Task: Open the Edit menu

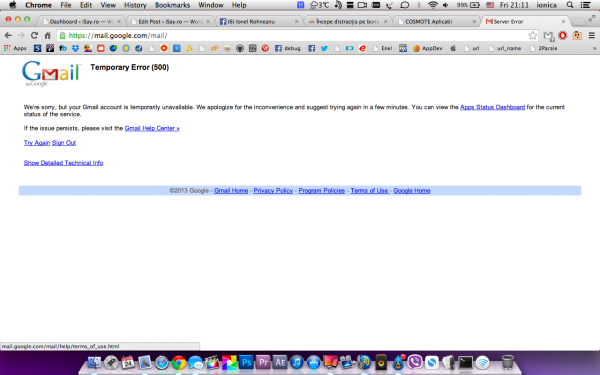Action: [x=86, y=5]
